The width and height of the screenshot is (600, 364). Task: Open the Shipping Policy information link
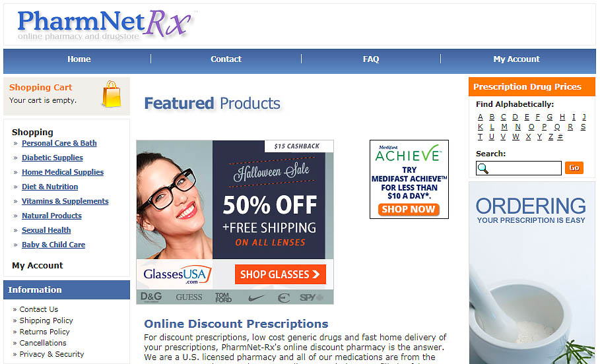tap(46, 320)
